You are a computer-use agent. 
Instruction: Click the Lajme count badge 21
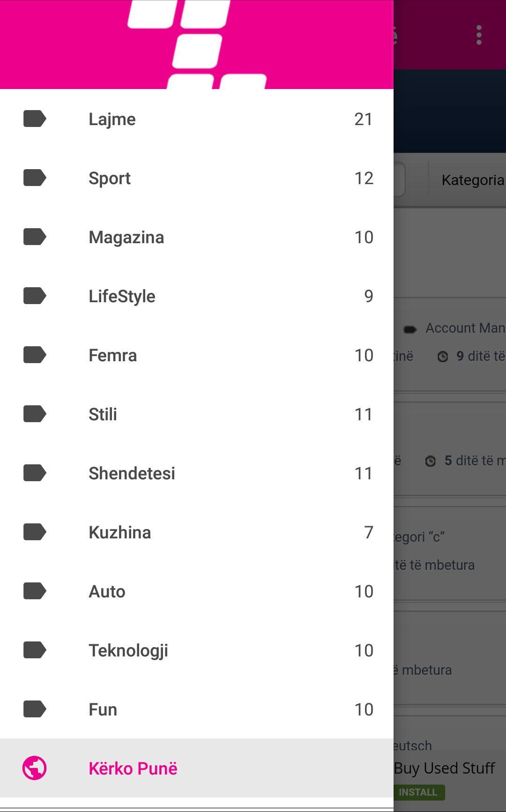coord(364,119)
